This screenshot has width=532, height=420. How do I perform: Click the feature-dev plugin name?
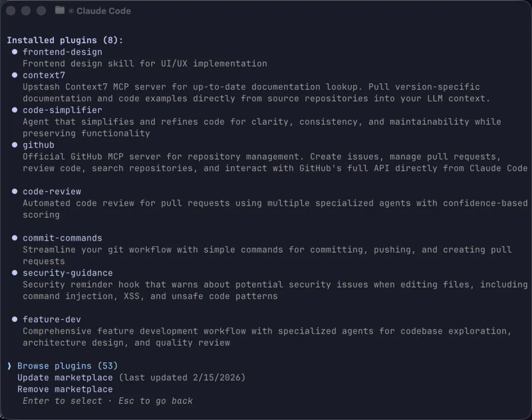pos(52,320)
